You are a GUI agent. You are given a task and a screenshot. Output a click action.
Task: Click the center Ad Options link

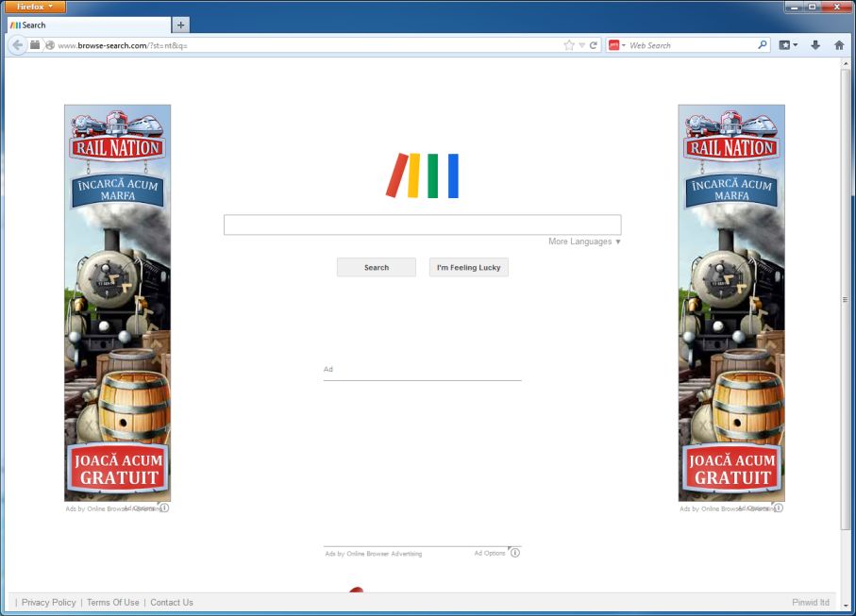489,553
